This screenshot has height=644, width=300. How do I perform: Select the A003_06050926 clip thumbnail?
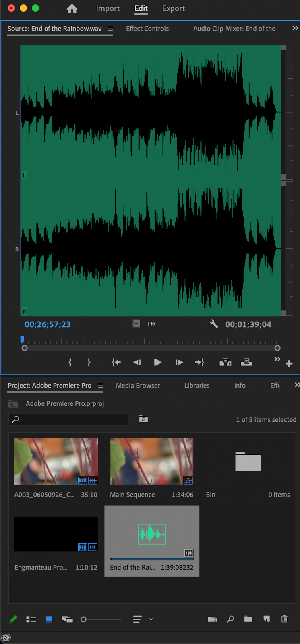(x=56, y=462)
